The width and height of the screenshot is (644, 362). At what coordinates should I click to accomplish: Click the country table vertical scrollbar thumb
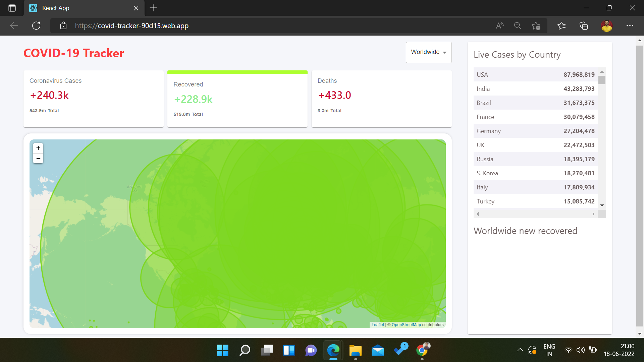click(x=602, y=80)
